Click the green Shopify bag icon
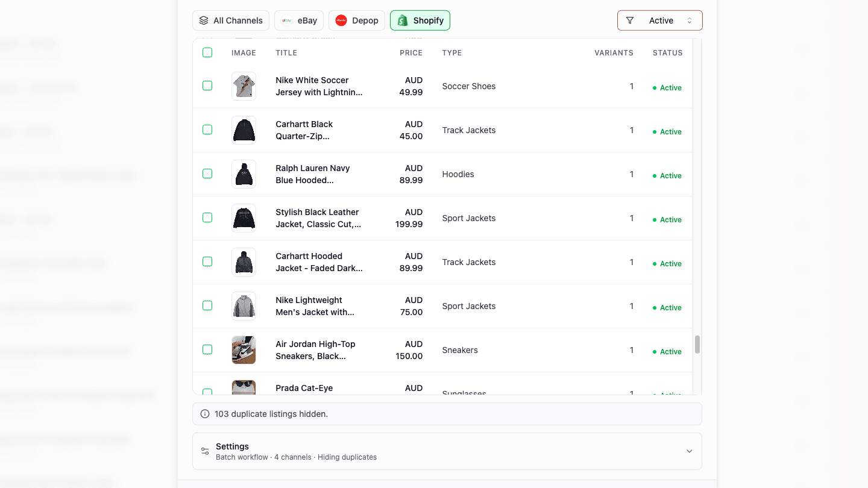868x488 pixels. pos(403,20)
